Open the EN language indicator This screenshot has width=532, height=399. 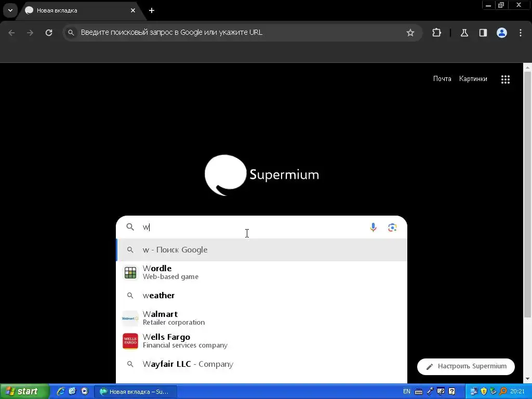(406, 392)
